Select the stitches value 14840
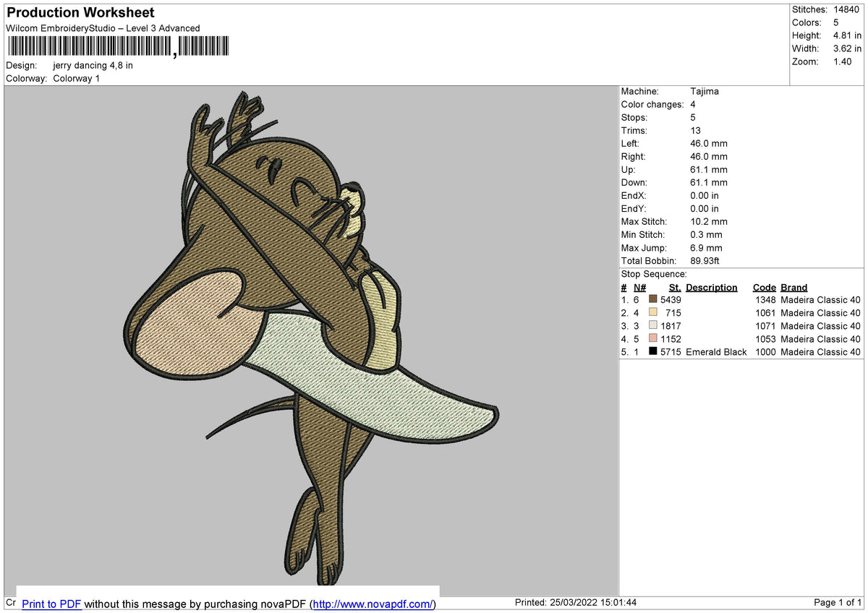This screenshot has width=868, height=613. [x=846, y=9]
